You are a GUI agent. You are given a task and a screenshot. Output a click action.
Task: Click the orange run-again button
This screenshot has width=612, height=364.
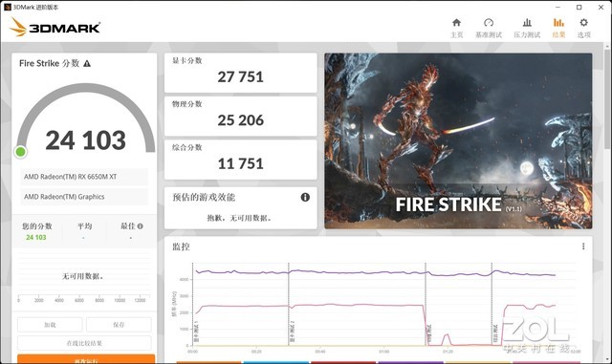86,359
